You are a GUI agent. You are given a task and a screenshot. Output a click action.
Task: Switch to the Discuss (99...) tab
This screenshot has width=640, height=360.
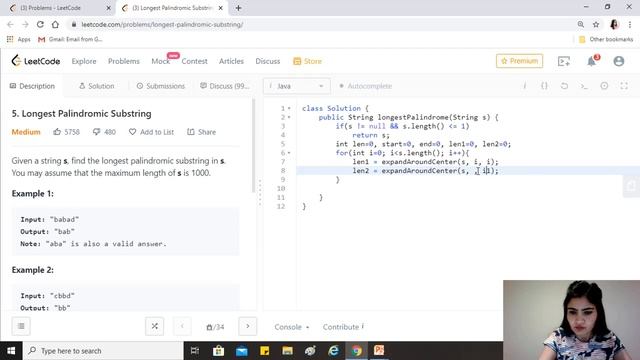[224, 86]
